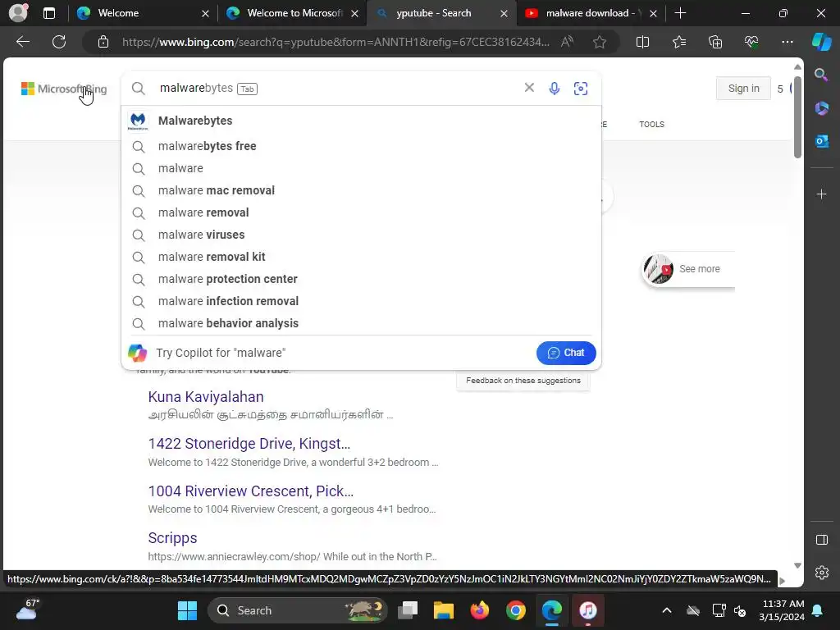
Task: Click the Sign in button
Action: point(743,89)
